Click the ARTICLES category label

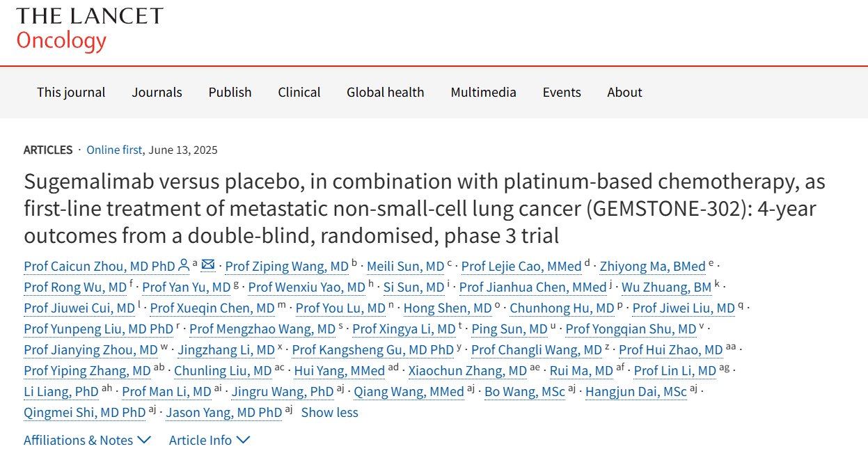click(48, 150)
